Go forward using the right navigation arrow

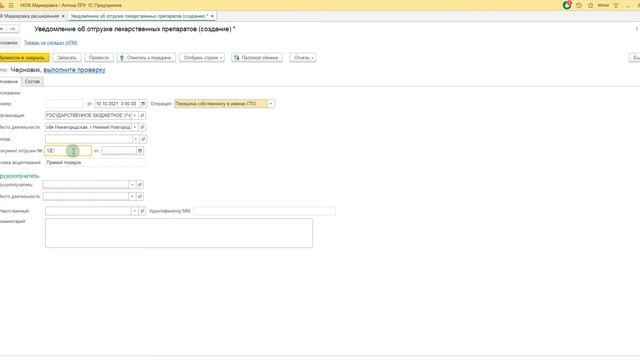(13, 29)
